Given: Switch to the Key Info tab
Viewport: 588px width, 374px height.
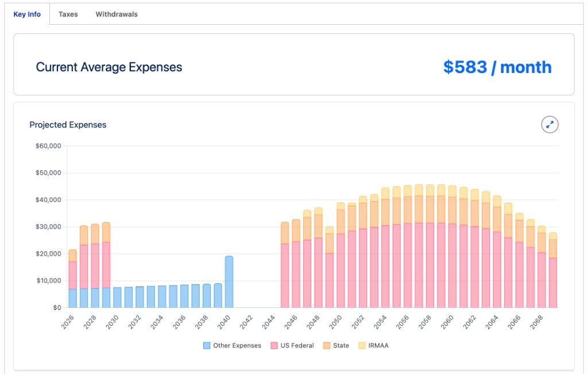Looking at the screenshot, I should pyautogui.click(x=27, y=14).
